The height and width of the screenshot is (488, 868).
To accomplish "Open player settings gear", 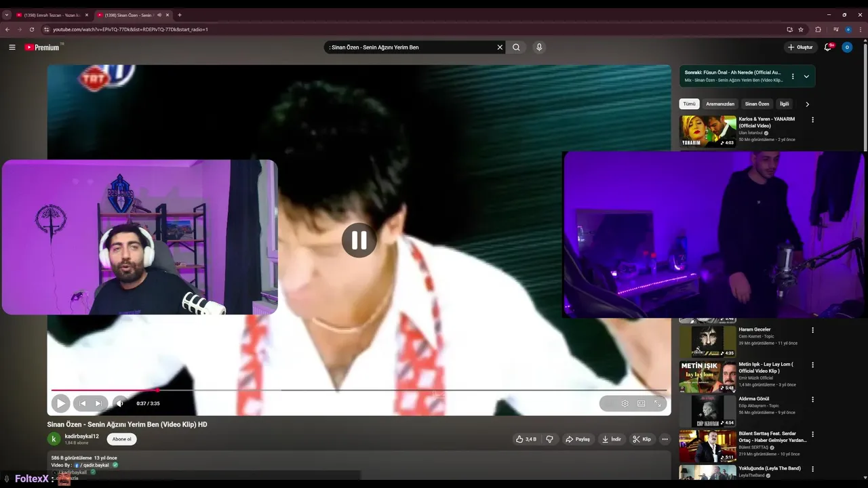I will (x=625, y=403).
